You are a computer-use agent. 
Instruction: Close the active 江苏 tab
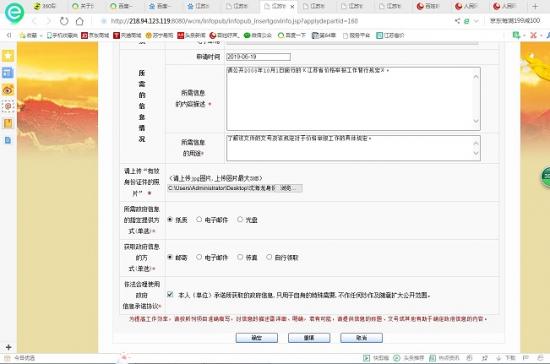coord(292,7)
